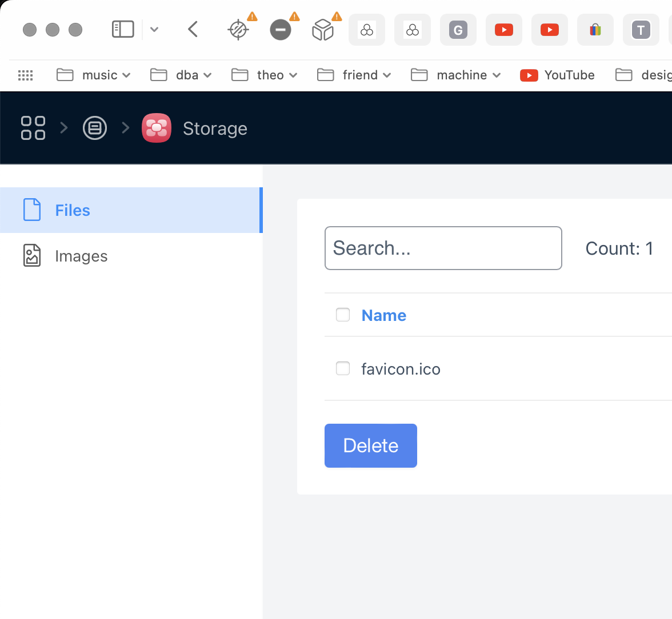Open the apps grid icon in bookmarks bar

pos(26,75)
